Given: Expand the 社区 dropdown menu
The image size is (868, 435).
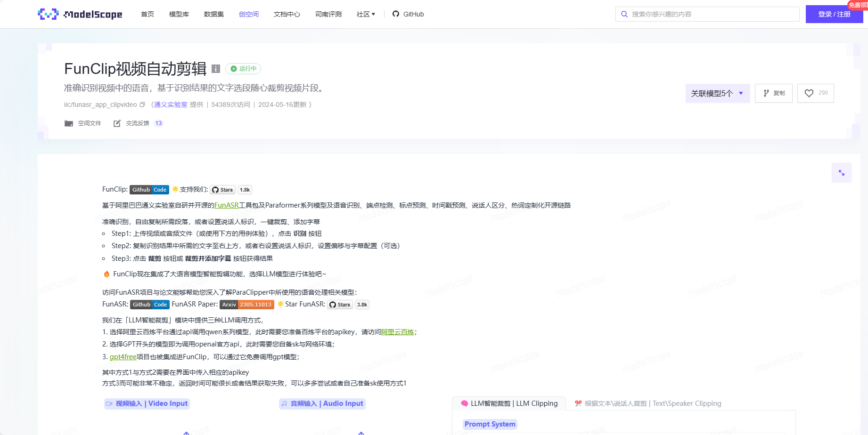Looking at the screenshot, I should (x=366, y=14).
